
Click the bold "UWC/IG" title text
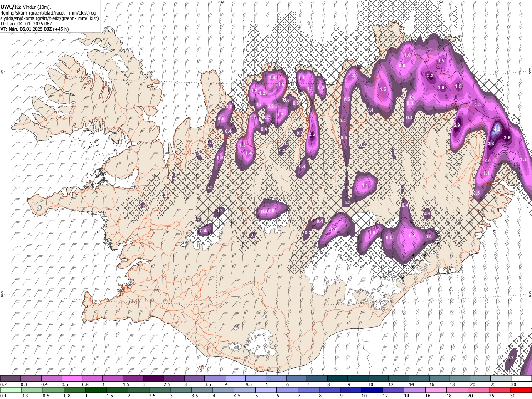(10, 7)
